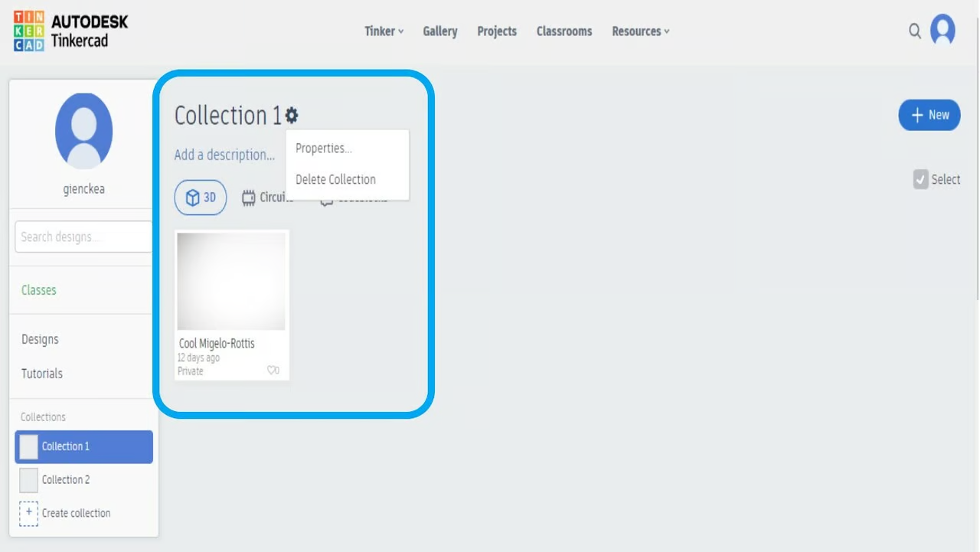Expand the Tinker dropdown menu

(384, 31)
